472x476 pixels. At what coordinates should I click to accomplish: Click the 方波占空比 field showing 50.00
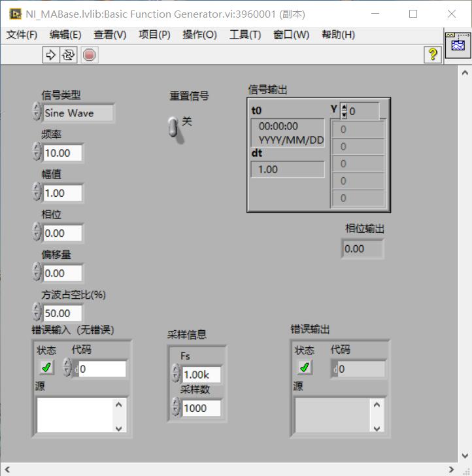[63, 313]
